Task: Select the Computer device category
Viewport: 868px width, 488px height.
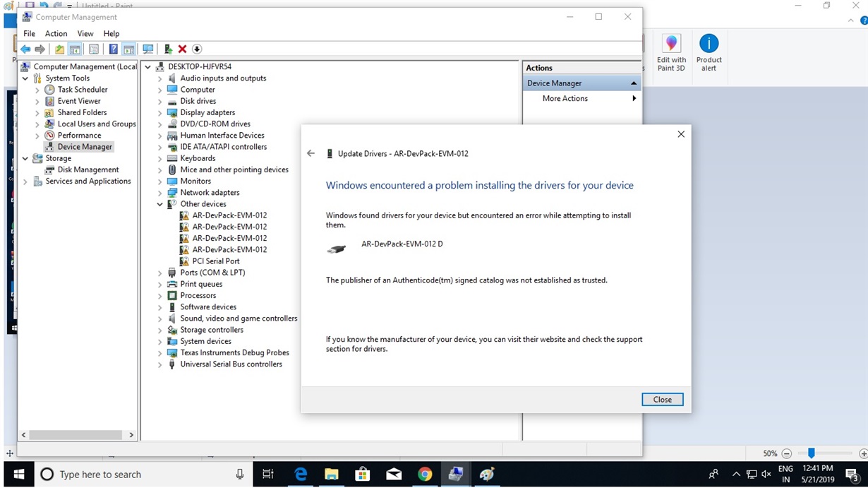Action: coord(198,90)
